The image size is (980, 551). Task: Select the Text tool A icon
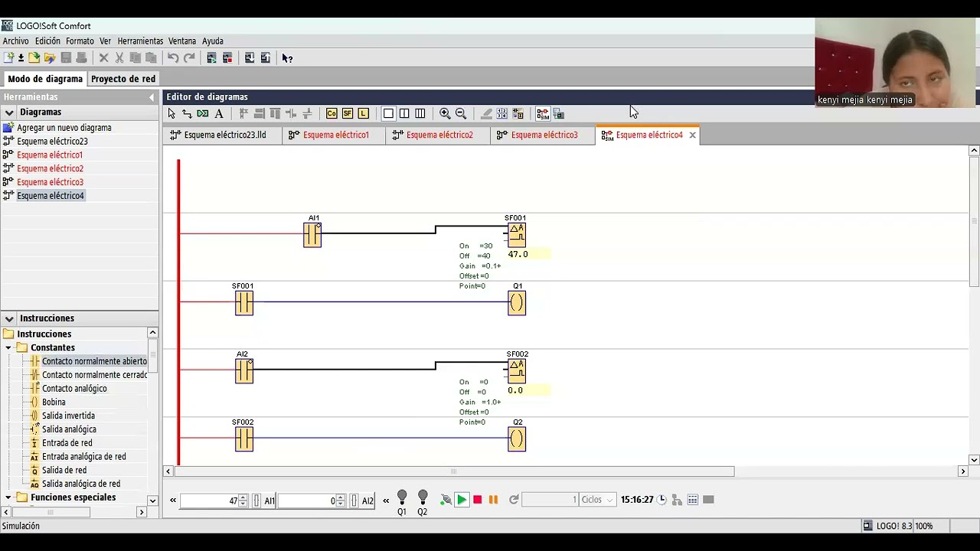click(x=219, y=113)
